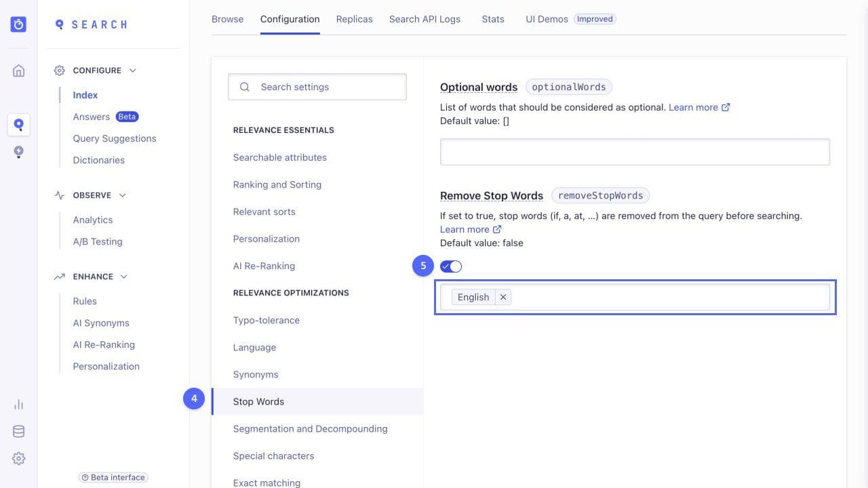Click Learn more link for Remove Stop Words
This screenshot has height=488, width=868.
pyautogui.click(x=465, y=229)
